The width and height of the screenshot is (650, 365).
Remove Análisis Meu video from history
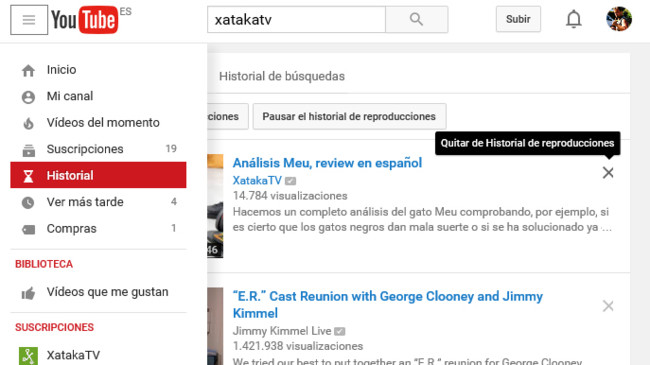(608, 173)
